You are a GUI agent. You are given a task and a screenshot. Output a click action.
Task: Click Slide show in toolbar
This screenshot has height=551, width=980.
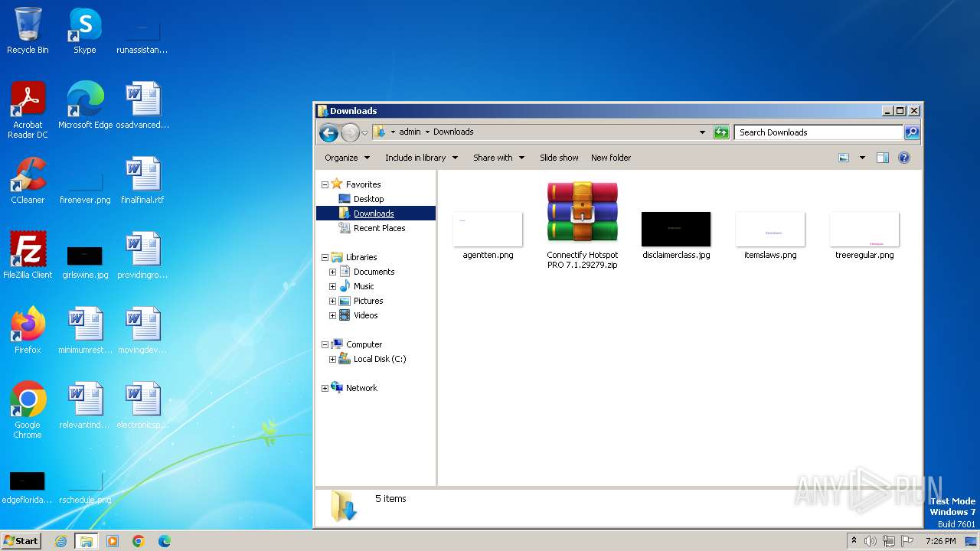coord(559,158)
